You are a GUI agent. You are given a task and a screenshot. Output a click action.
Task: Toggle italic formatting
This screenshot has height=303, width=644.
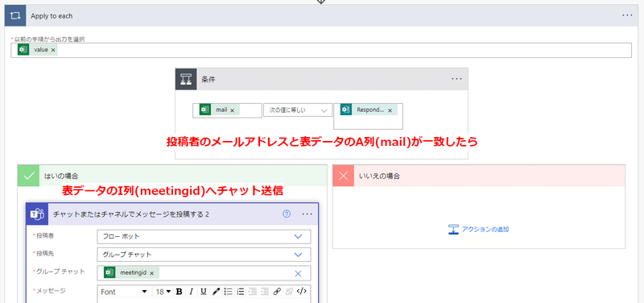tap(191, 292)
